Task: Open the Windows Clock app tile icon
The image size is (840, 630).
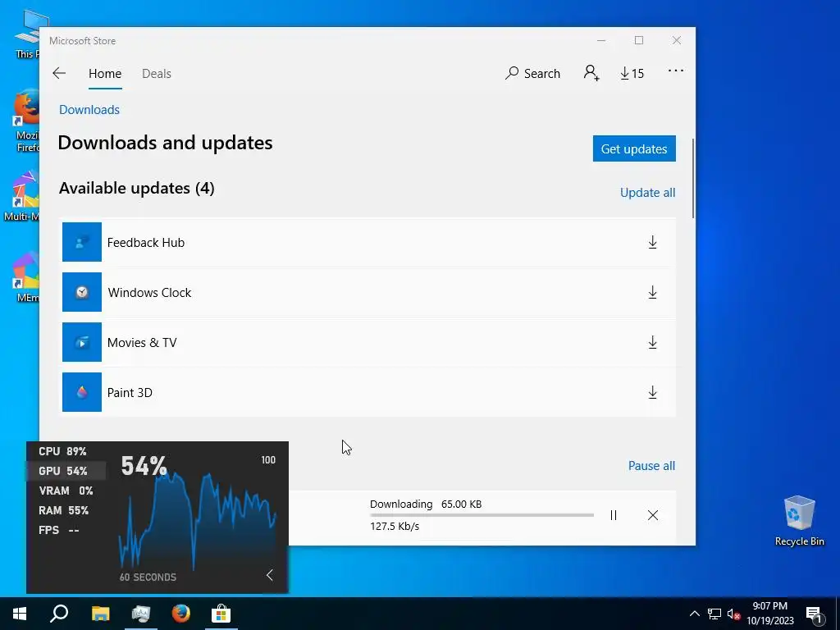Action: (x=82, y=292)
